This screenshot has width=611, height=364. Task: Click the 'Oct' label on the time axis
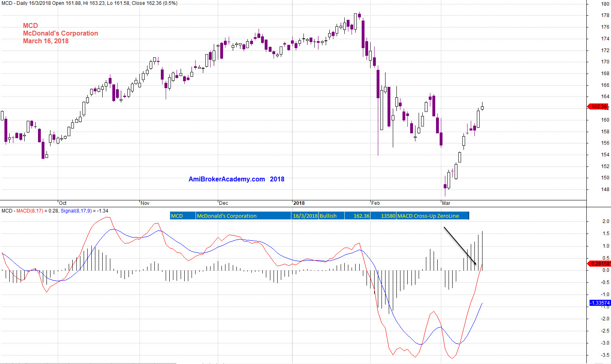click(x=63, y=203)
